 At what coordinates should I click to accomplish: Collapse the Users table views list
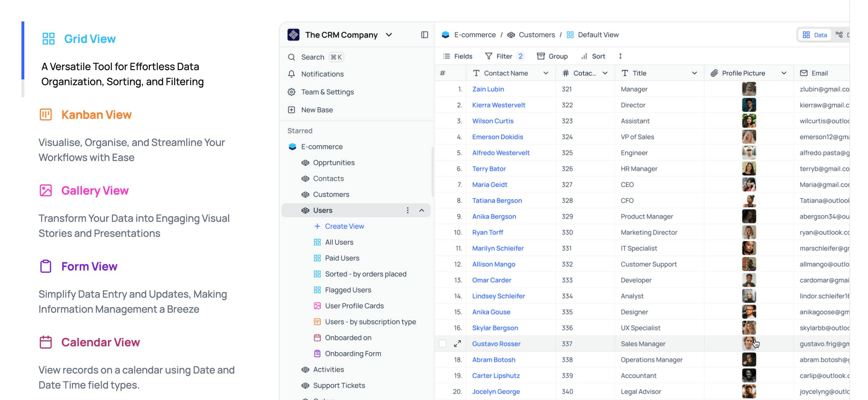point(421,210)
